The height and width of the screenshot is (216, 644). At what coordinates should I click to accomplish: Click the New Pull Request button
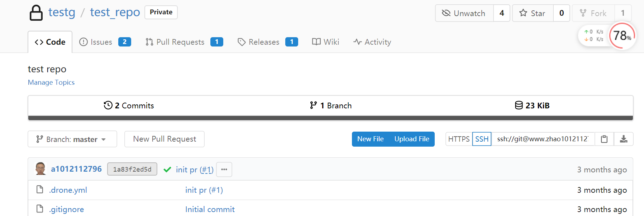pos(164,139)
